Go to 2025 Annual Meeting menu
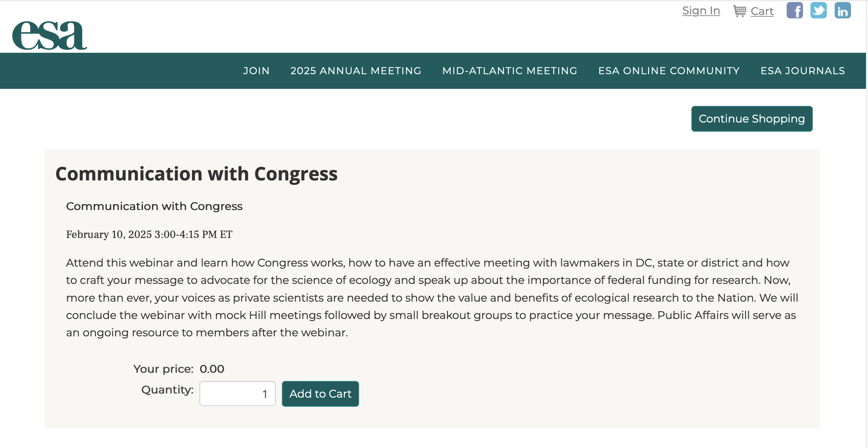 (356, 71)
